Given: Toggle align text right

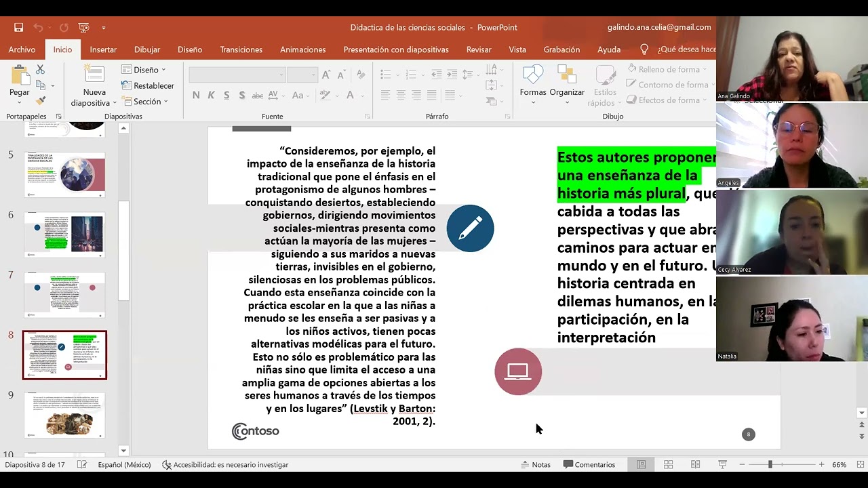Looking at the screenshot, I should pyautogui.click(x=416, y=96).
